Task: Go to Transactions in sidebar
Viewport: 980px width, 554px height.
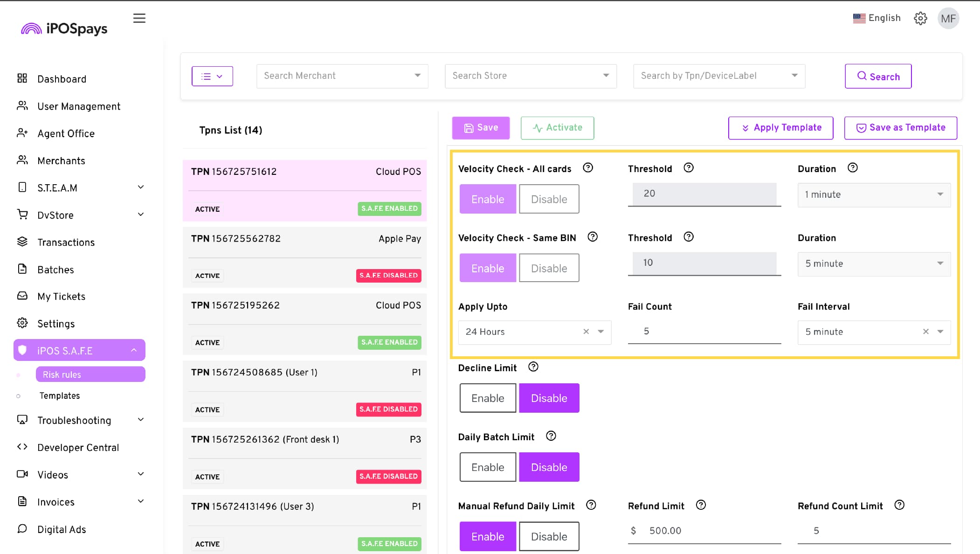Action: [x=66, y=242]
